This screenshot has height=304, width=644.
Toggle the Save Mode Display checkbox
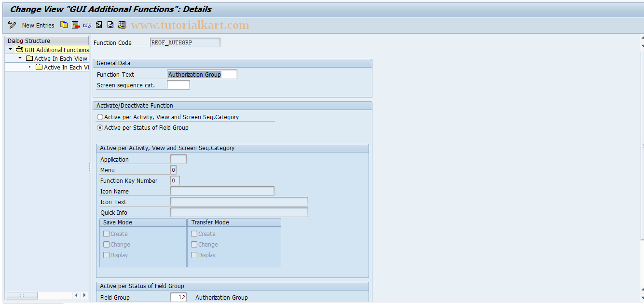(x=106, y=255)
